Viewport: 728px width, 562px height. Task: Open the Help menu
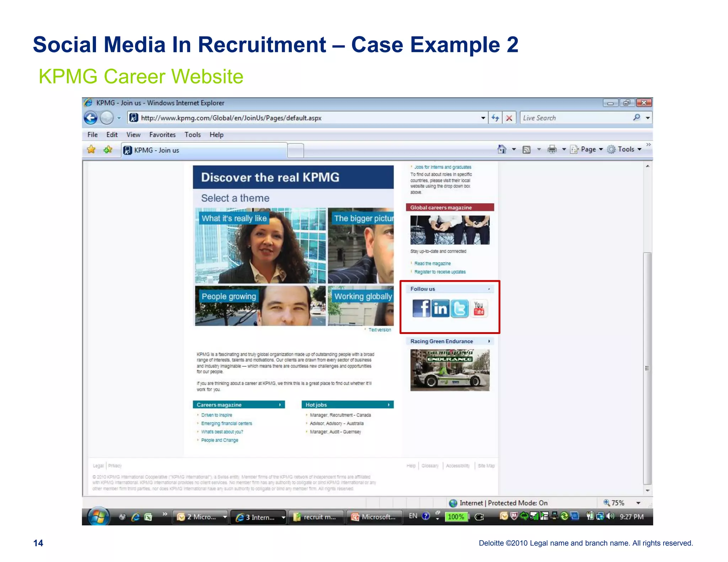tap(216, 135)
